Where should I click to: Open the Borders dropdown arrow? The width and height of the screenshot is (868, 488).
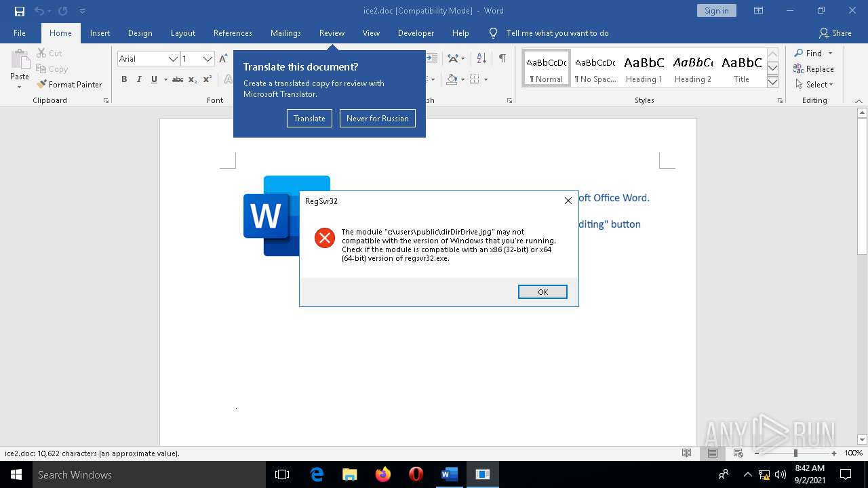[x=486, y=79]
